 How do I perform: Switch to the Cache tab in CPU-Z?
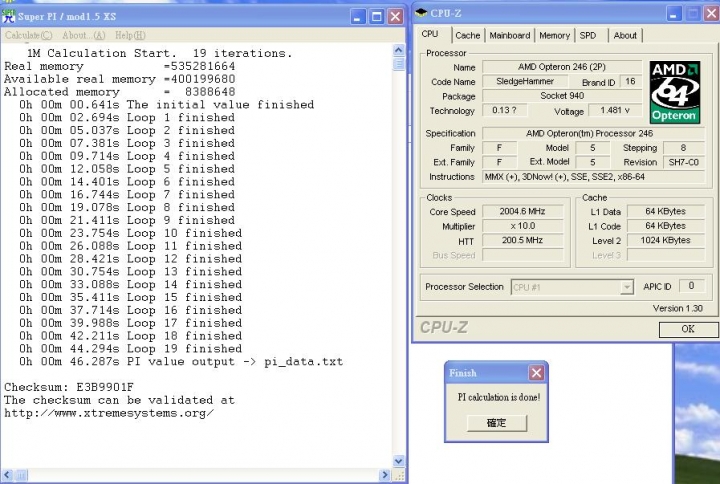click(x=467, y=35)
